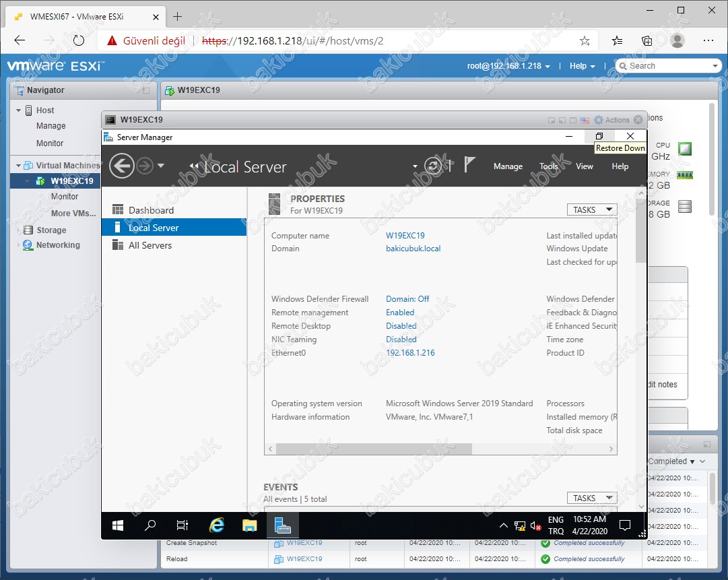Screen dimensions: 728x580
Task: Open the Manage menu in Server Manager
Action: [x=508, y=166]
